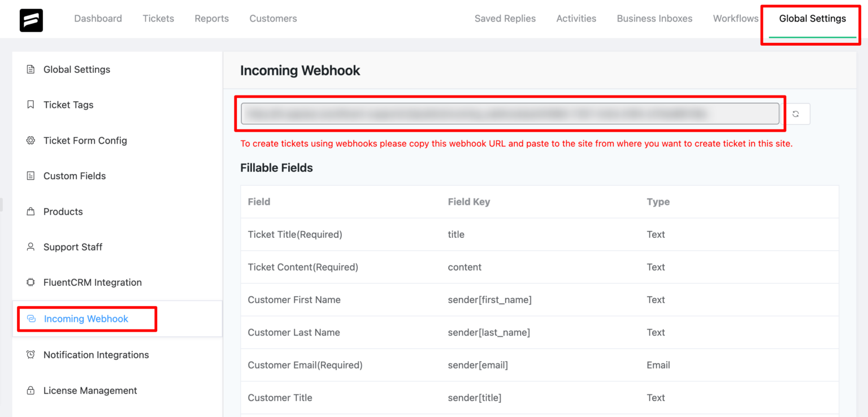
Task: Click the Custom Fields list icon
Action: pyautogui.click(x=31, y=176)
